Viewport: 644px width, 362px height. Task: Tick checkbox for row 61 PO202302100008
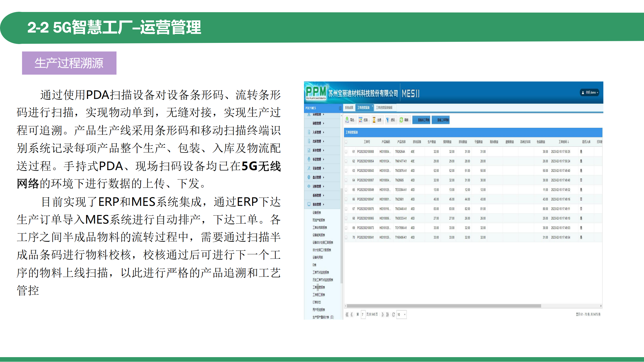tap(346, 152)
